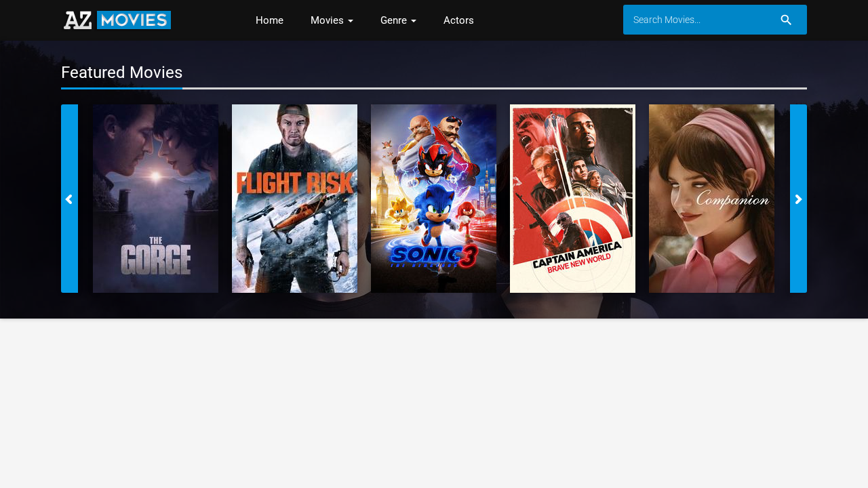Screen dimensions: 868x488
Task: Click the AZ Movies logo
Action: [x=117, y=20]
